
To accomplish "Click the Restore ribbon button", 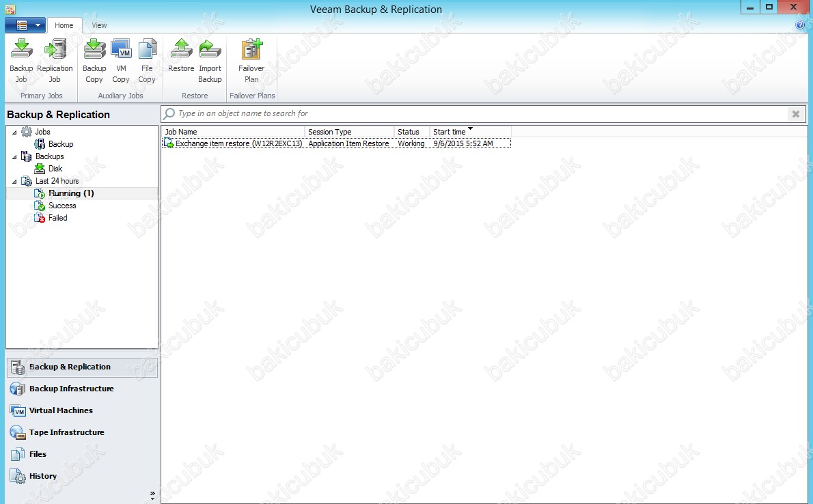I will coord(181,56).
